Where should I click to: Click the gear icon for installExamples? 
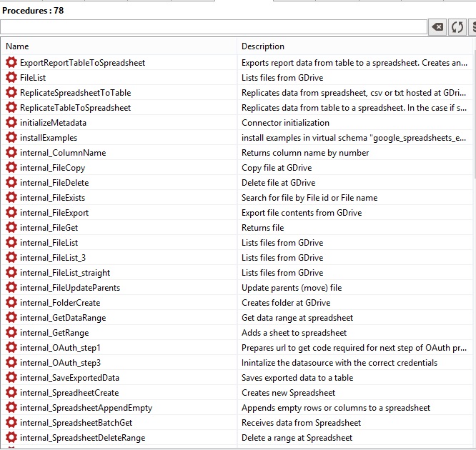(x=11, y=138)
